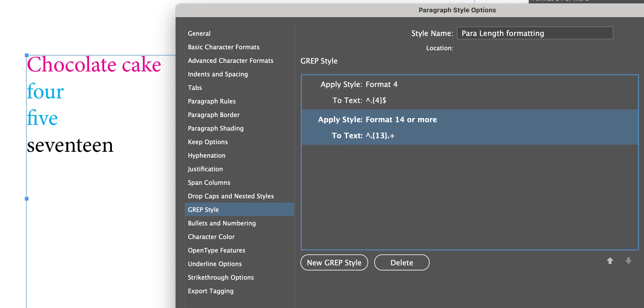This screenshot has width=644, height=308.
Task: Click the word seventeen in document
Action: click(70, 145)
